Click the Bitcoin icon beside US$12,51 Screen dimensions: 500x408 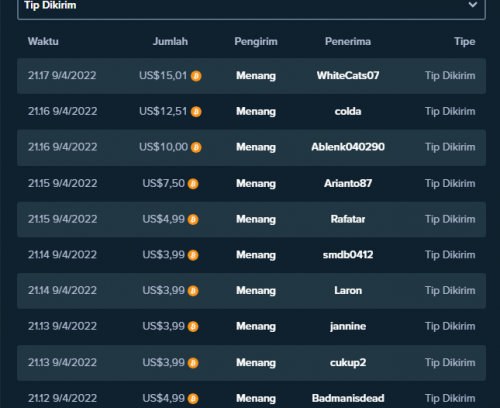[196, 112]
